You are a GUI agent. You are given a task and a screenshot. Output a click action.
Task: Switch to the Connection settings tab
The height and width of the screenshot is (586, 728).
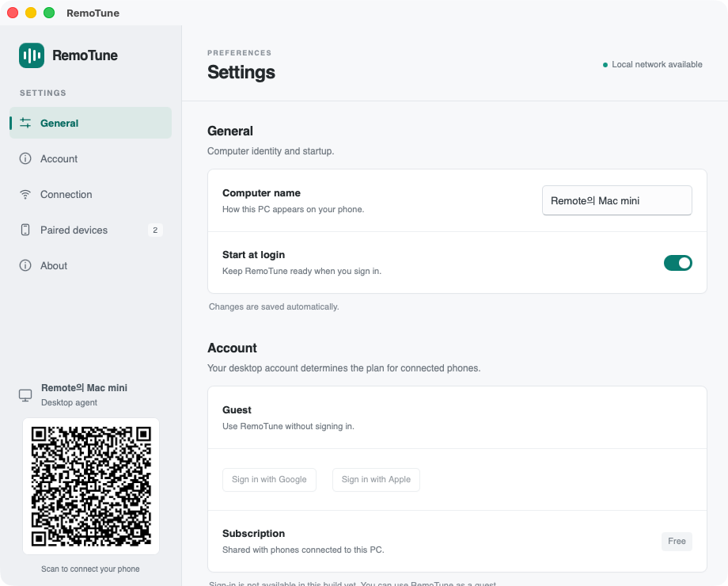(x=90, y=194)
